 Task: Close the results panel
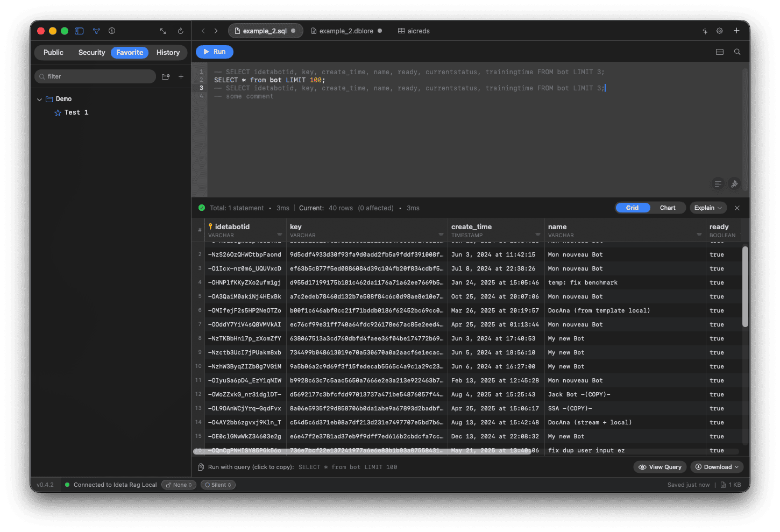(x=738, y=208)
